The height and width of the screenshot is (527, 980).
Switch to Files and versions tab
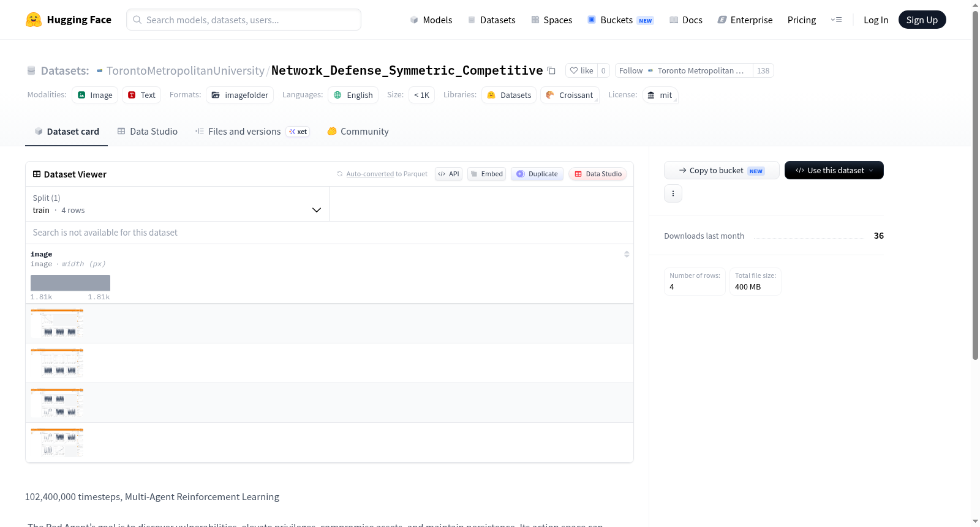click(252, 131)
